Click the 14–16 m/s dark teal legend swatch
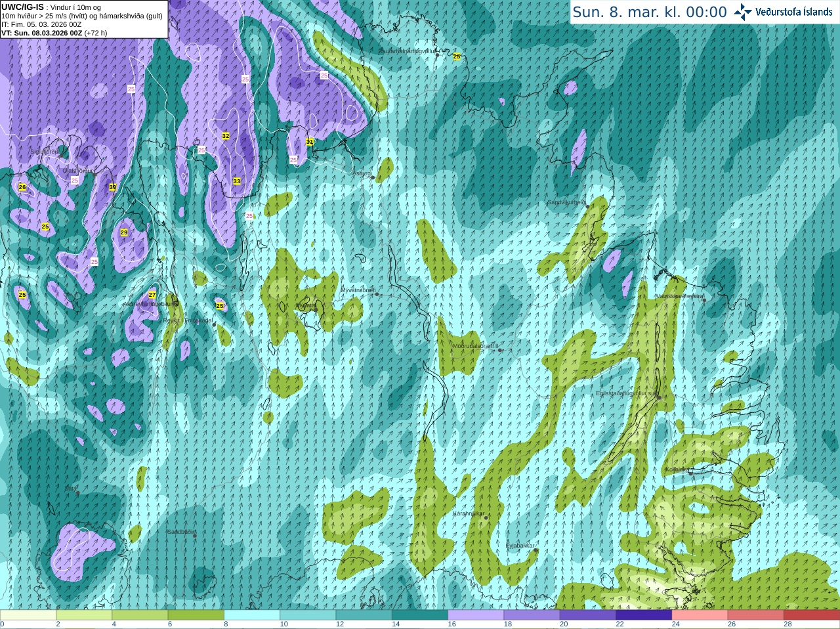Image resolution: width=840 pixels, height=629 pixels. (420, 615)
